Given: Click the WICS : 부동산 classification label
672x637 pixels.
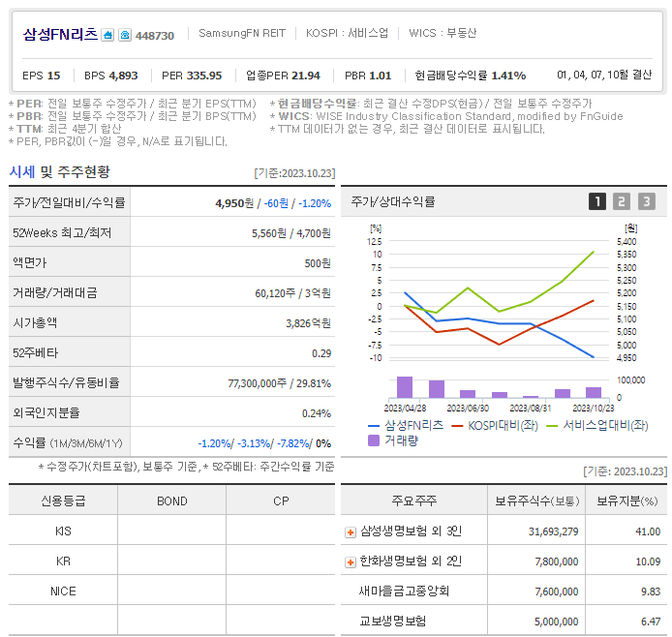Looking at the screenshot, I should (443, 34).
